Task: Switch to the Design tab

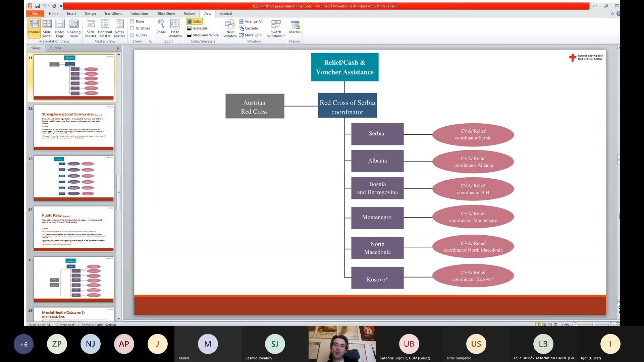Action: pyautogui.click(x=90, y=14)
